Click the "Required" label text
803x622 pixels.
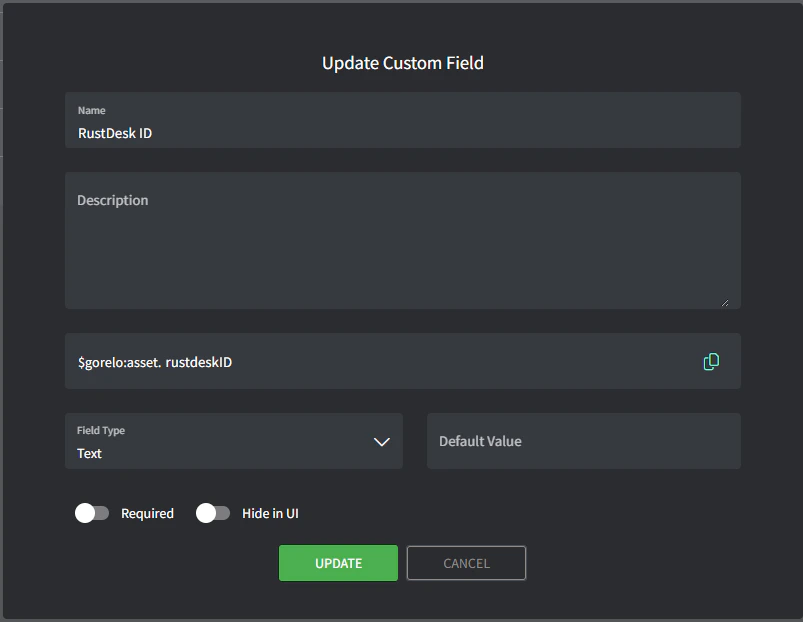tap(147, 513)
